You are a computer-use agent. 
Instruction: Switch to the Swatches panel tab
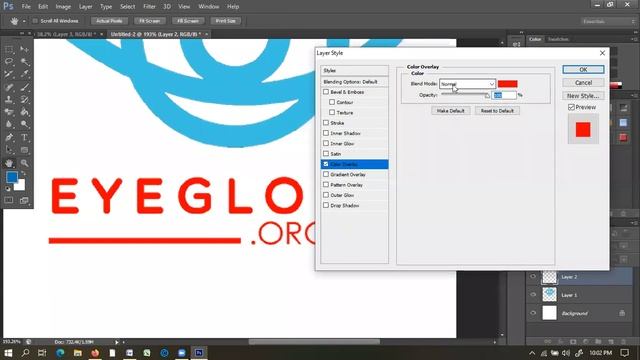(558, 39)
